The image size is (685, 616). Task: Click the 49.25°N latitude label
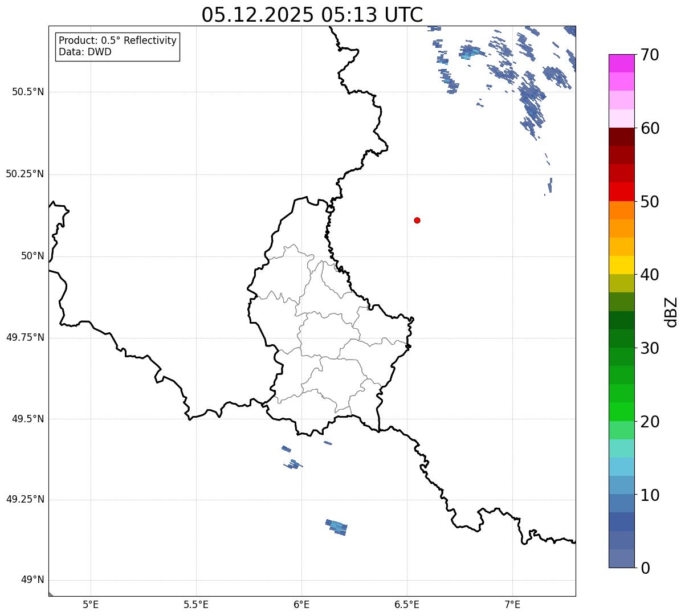[25, 500]
